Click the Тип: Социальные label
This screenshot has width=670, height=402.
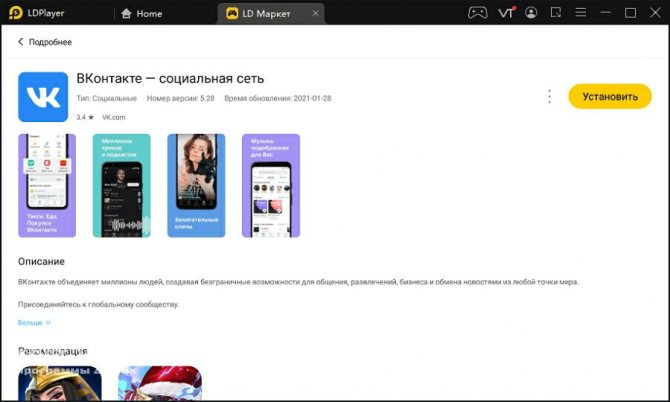pos(106,98)
